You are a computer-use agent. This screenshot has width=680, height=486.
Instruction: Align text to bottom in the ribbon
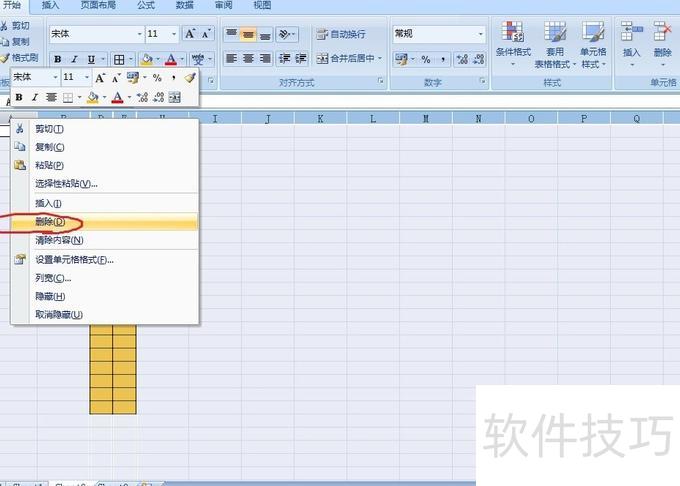point(265,34)
